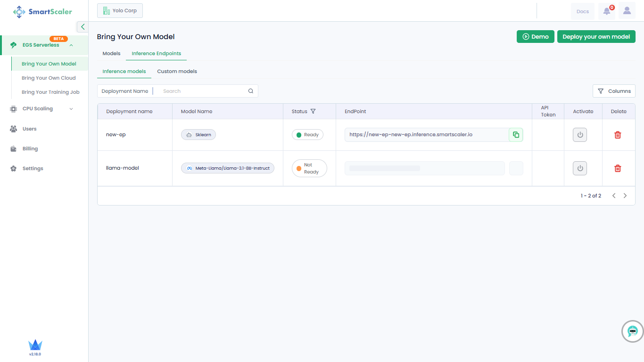Open the user profile avatar
644x362 pixels.
[x=627, y=11]
